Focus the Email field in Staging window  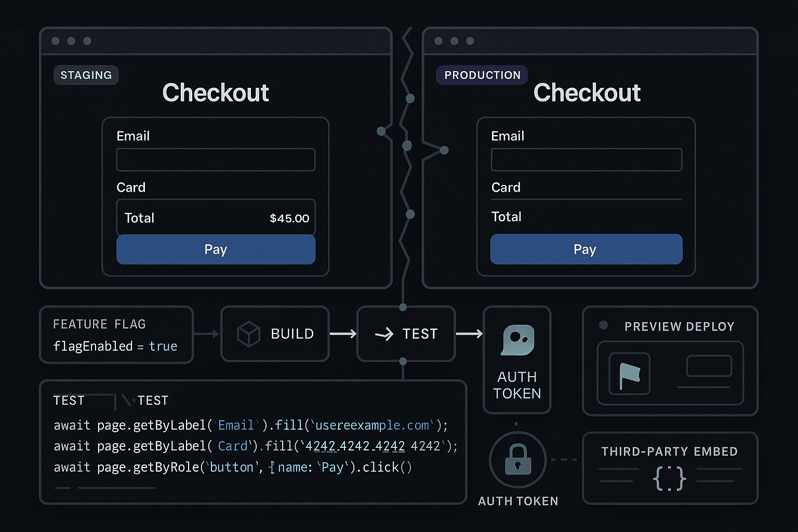click(216, 159)
